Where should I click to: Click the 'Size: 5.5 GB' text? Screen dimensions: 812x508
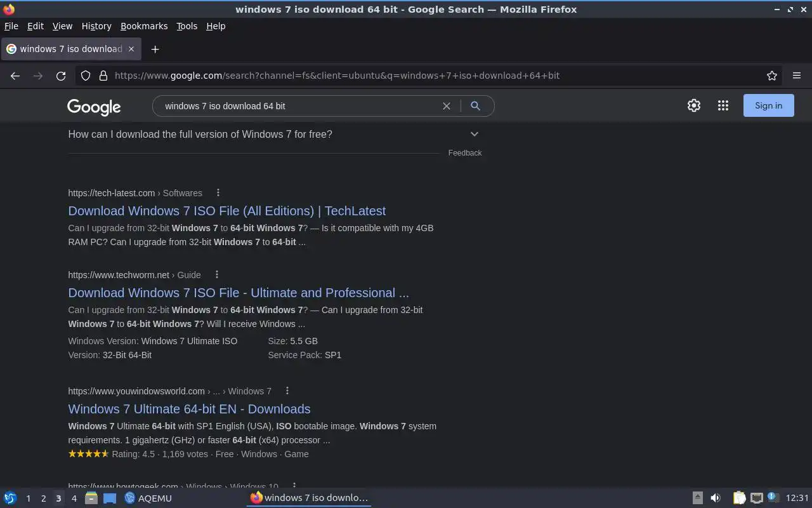293,341
